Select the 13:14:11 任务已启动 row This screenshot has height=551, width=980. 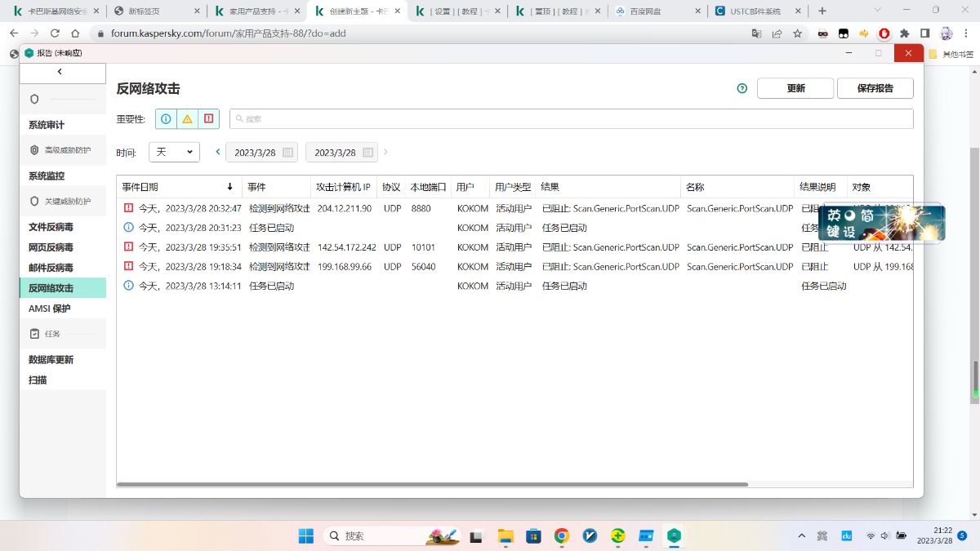point(514,286)
